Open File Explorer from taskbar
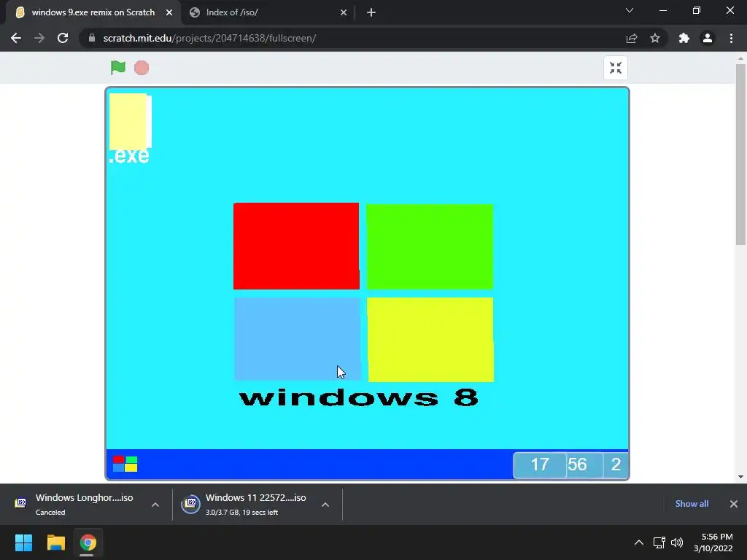 tap(55, 542)
